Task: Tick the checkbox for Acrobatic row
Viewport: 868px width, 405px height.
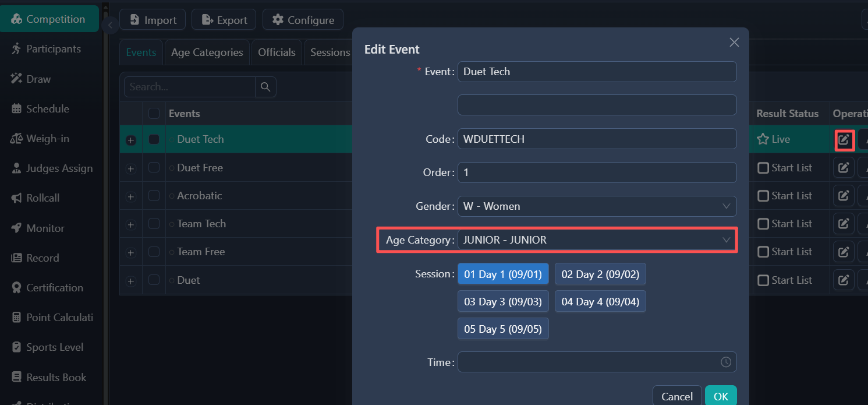Action: pyautogui.click(x=154, y=195)
